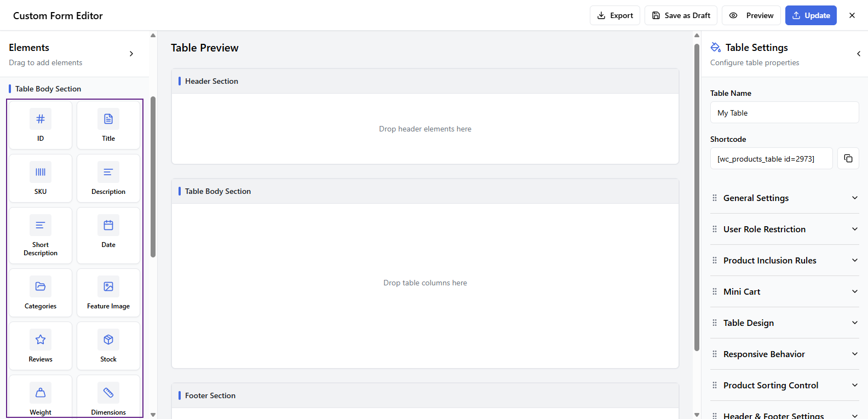Copy the shortcode to clipboard
This screenshot has height=419, width=868.
[x=848, y=158]
